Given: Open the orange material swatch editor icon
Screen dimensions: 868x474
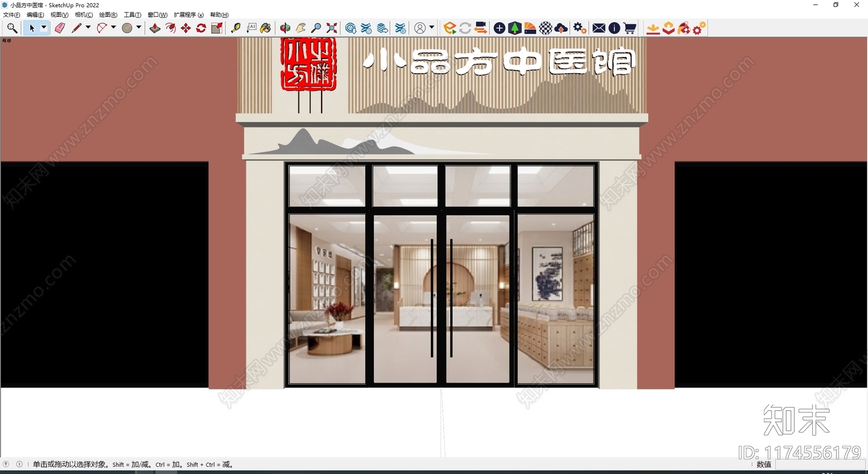Looking at the screenshot, I should pos(530,28).
